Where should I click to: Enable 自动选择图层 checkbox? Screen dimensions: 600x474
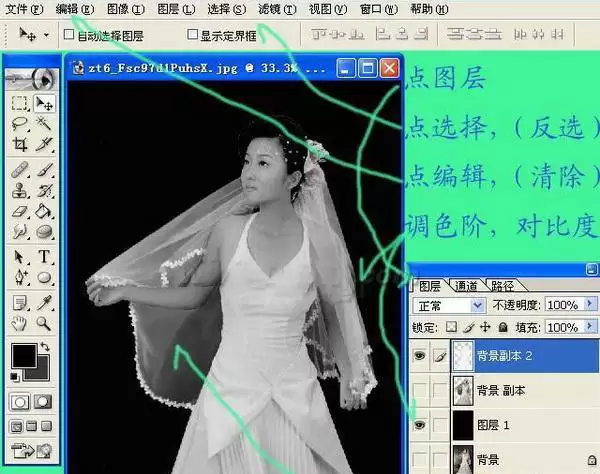point(69,35)
